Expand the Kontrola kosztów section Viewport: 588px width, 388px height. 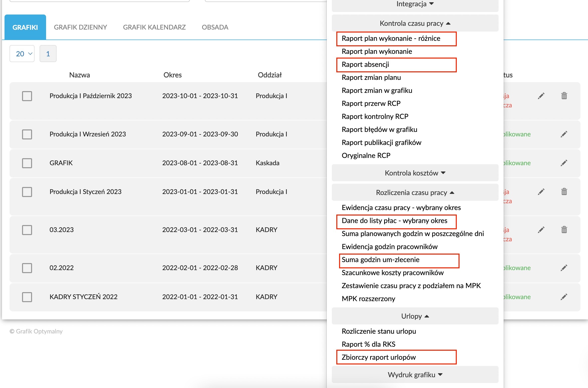pyautogui.click(x=415, y=173)
